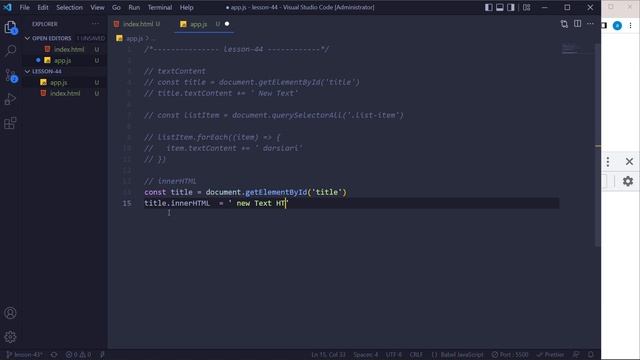640x360 pixels.
Task: Change Spaces: 4 indentation setting
Action: click(x=366, y=355)
